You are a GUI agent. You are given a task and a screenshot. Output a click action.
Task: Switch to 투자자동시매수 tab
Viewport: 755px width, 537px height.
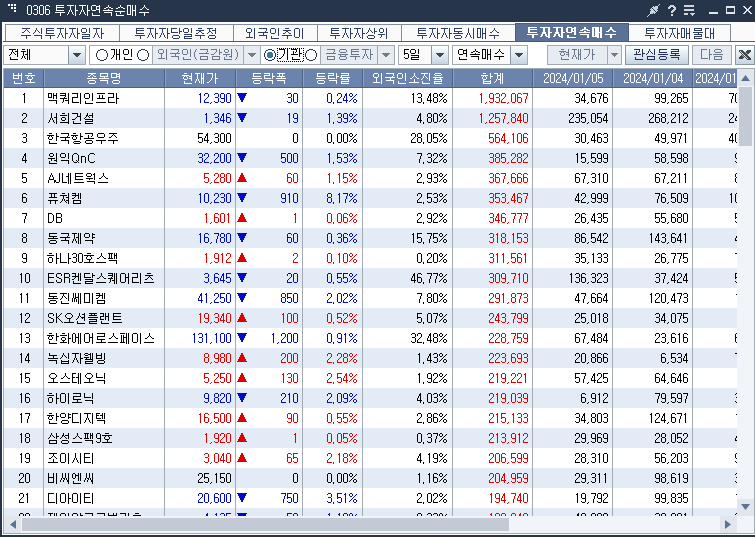coord(458,33)
